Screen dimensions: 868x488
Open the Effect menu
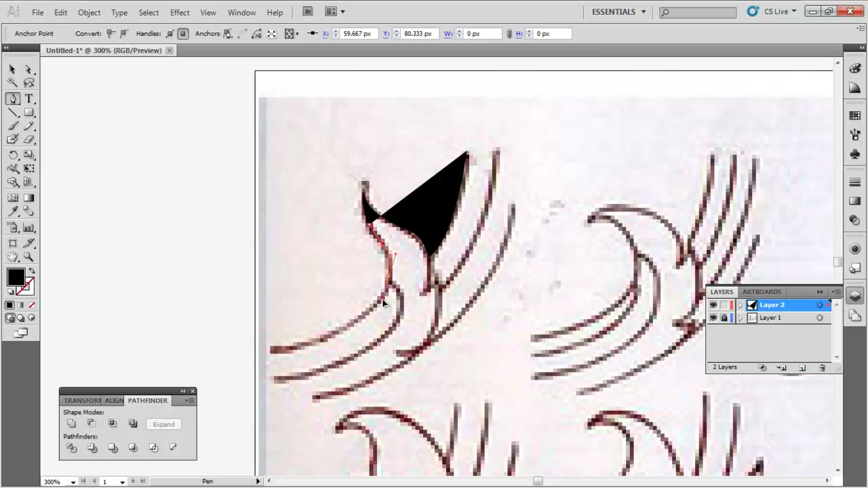coord(180,12)
